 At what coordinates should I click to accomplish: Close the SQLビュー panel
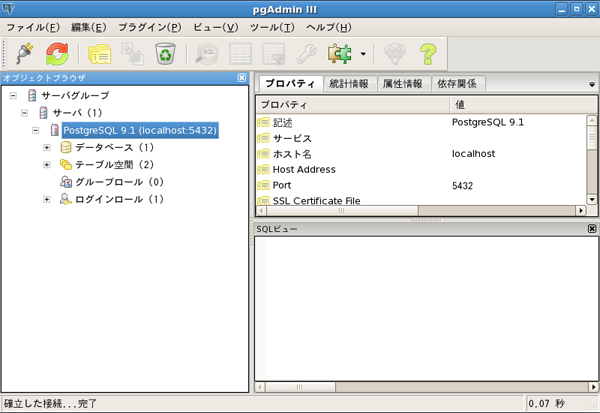pos(592,229)
